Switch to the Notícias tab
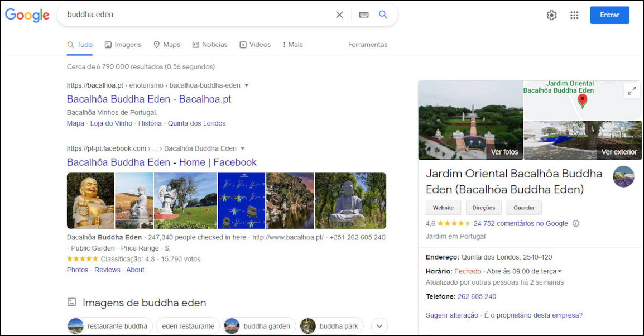 click(210, 45)
